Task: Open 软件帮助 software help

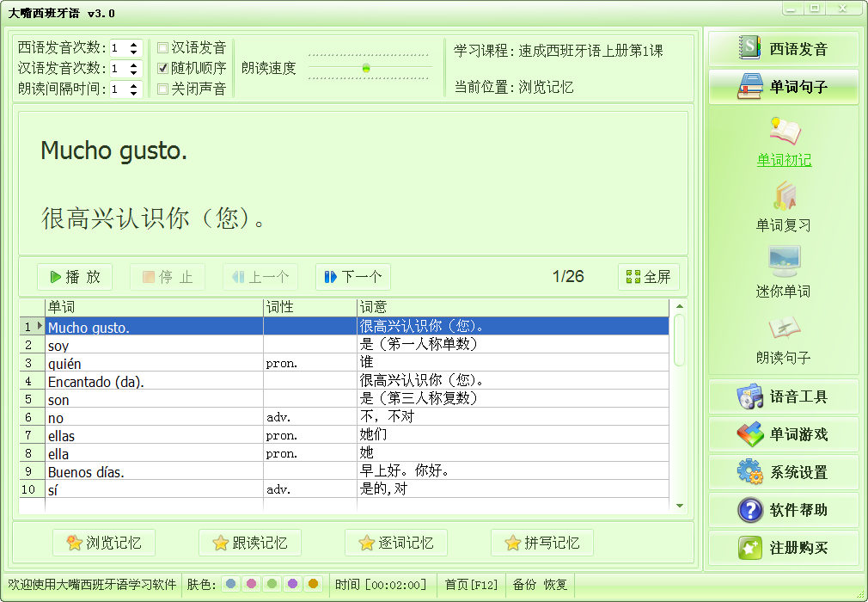Action: pyautogui.click(x=783, y=509)
